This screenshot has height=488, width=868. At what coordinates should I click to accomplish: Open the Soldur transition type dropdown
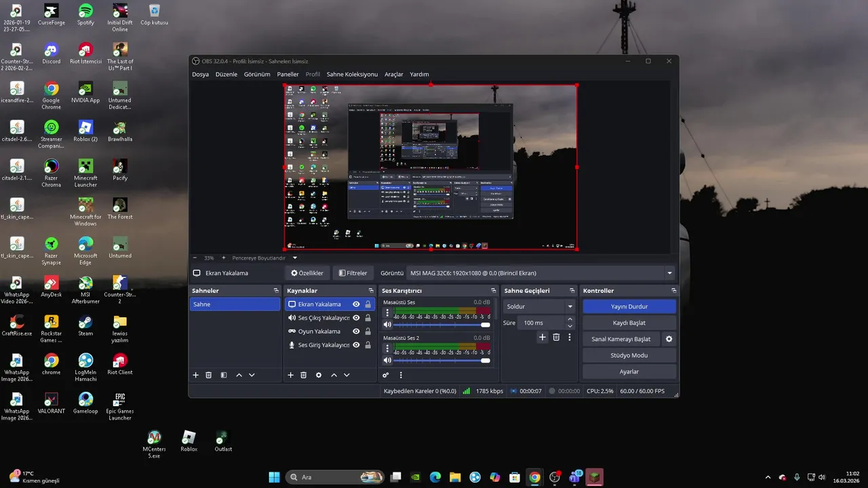tap(540, 306)
